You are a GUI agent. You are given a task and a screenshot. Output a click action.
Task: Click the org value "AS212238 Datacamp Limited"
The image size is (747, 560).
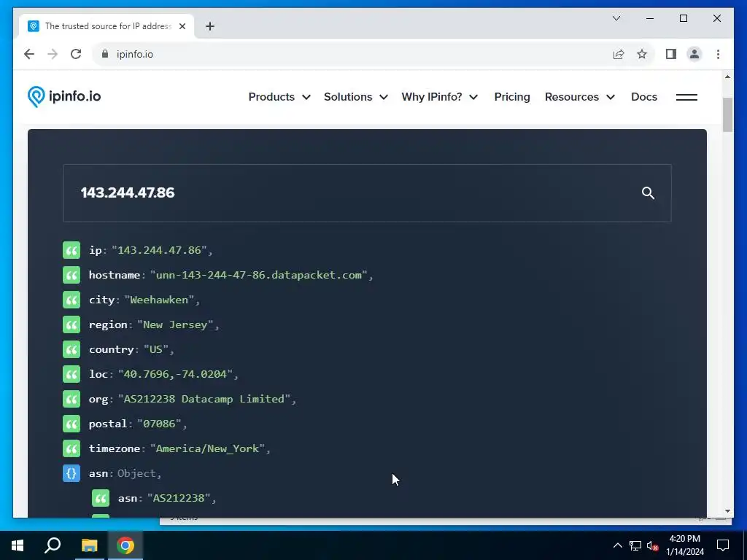point(204,399)
